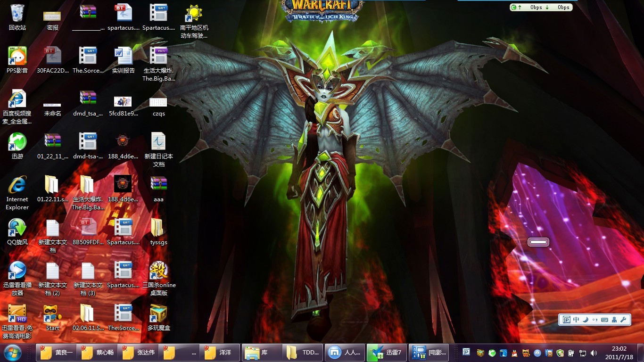Select the lowercase spartacus torrent file
644x362 pixels.
tap(123, 17)
